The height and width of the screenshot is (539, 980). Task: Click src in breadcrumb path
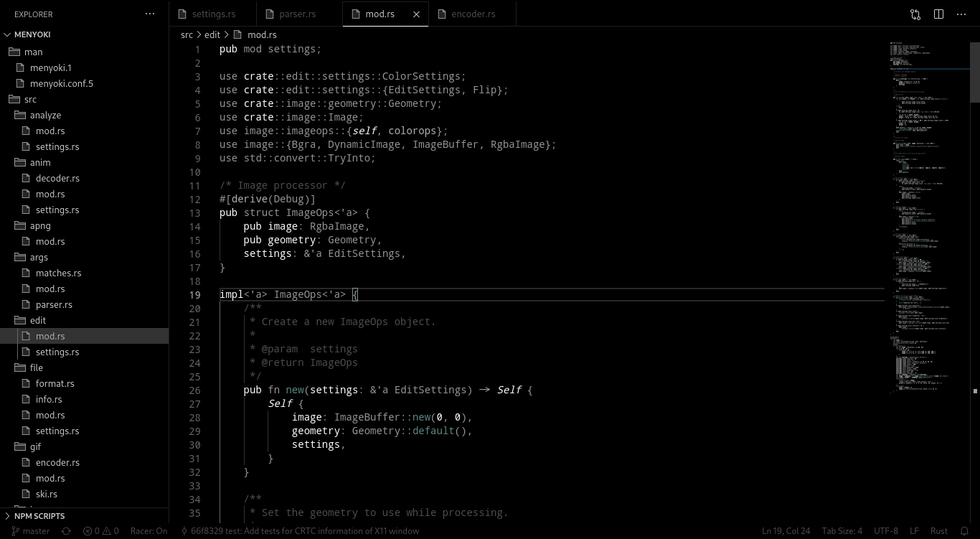187,34
